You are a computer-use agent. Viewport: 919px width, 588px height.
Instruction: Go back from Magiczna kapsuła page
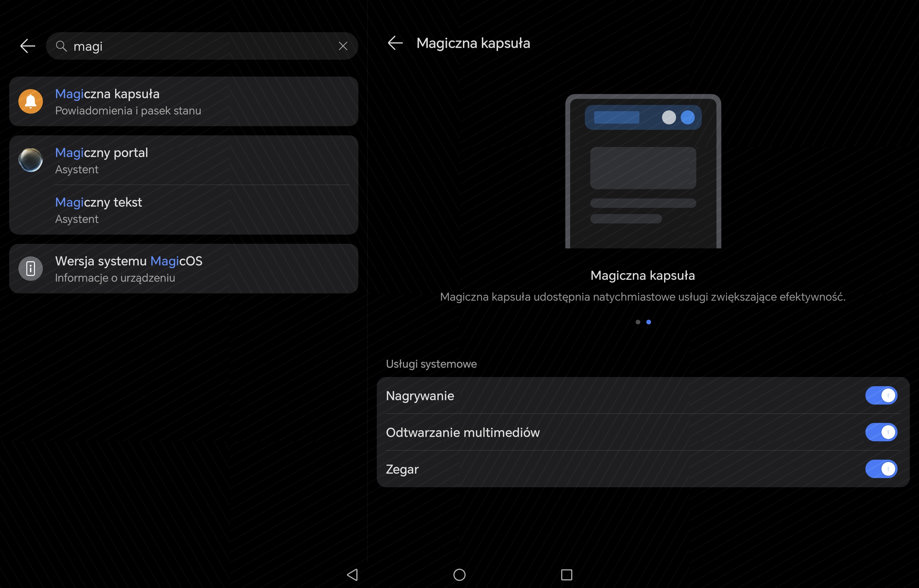click(x=395, y=43)
